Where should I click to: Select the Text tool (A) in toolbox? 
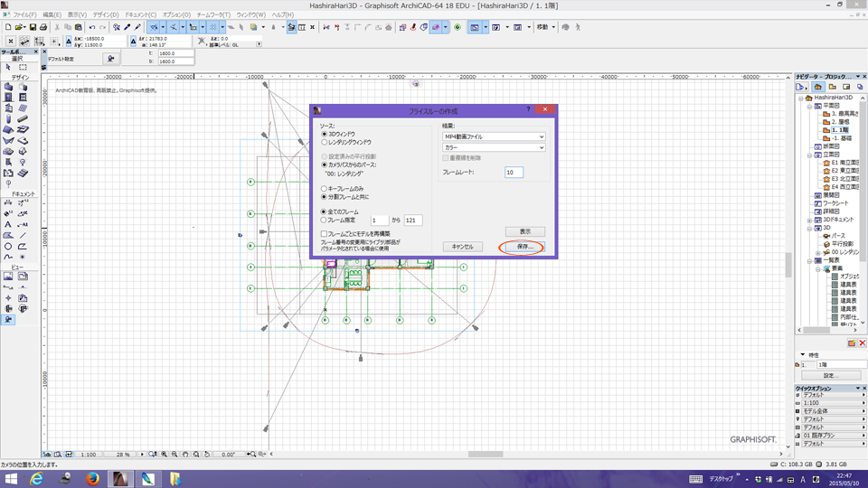(8, 225)
